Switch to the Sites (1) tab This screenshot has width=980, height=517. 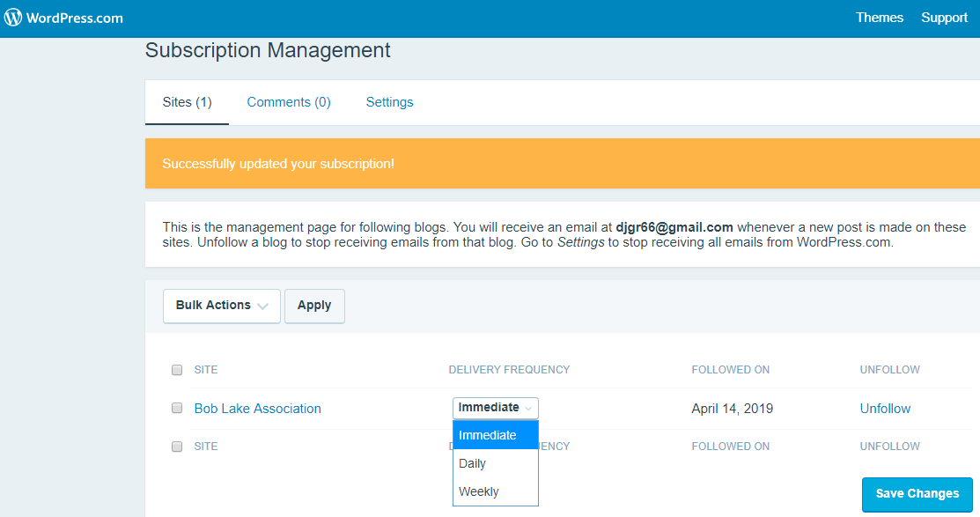(187, 102)
